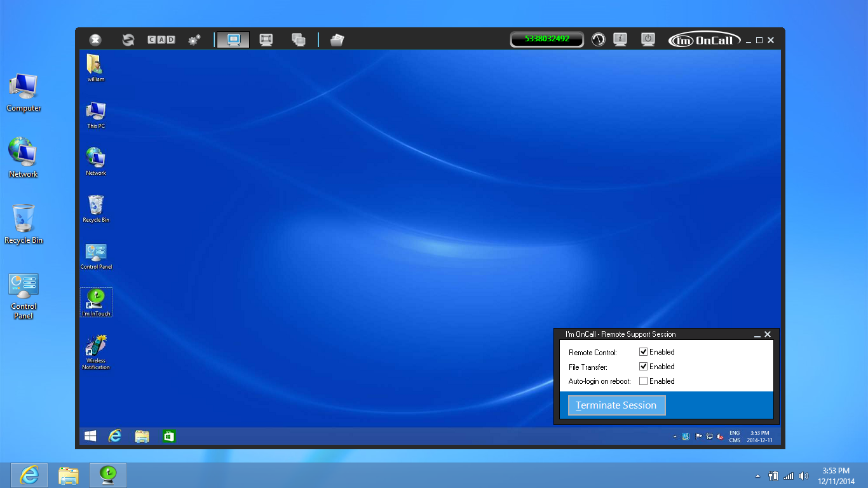The image size is (868, 488).
Task: Select the local Recycle Bin desktop icon
Action: point(24,224)
